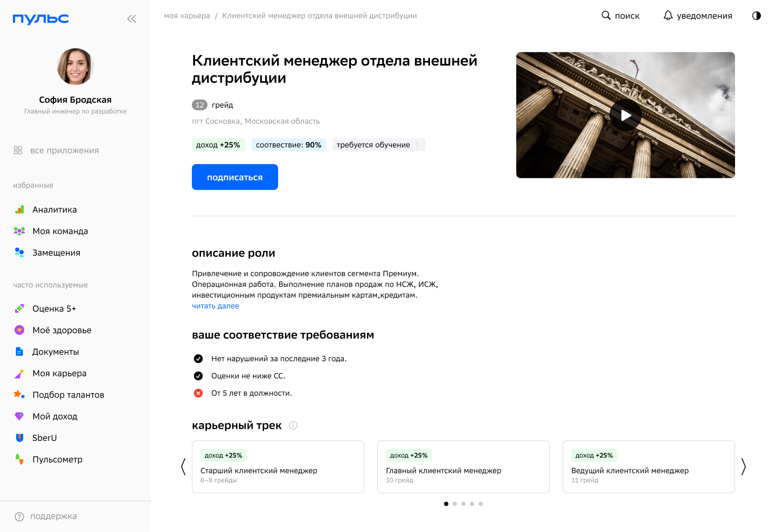Open все приложения menu entry

tap(65, 150)
